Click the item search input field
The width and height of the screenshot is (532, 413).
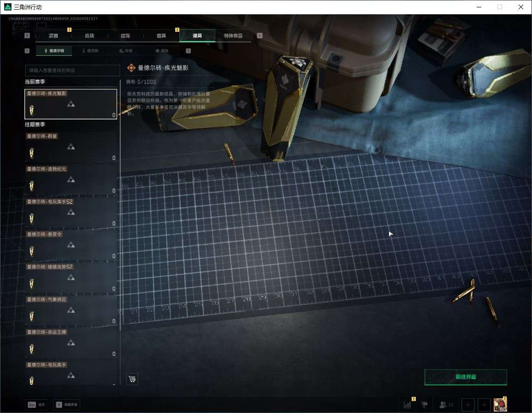click(x=72, y=70)
